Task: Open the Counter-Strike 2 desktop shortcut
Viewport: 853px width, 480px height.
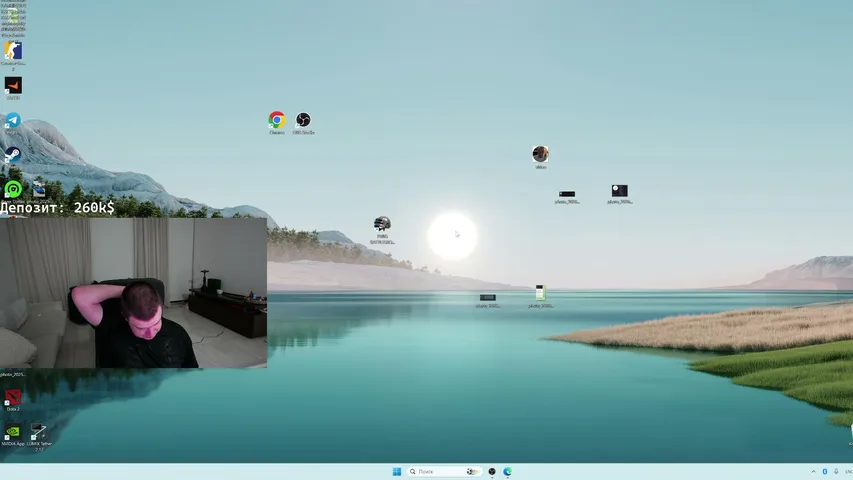Action: (x=13, y=51)
